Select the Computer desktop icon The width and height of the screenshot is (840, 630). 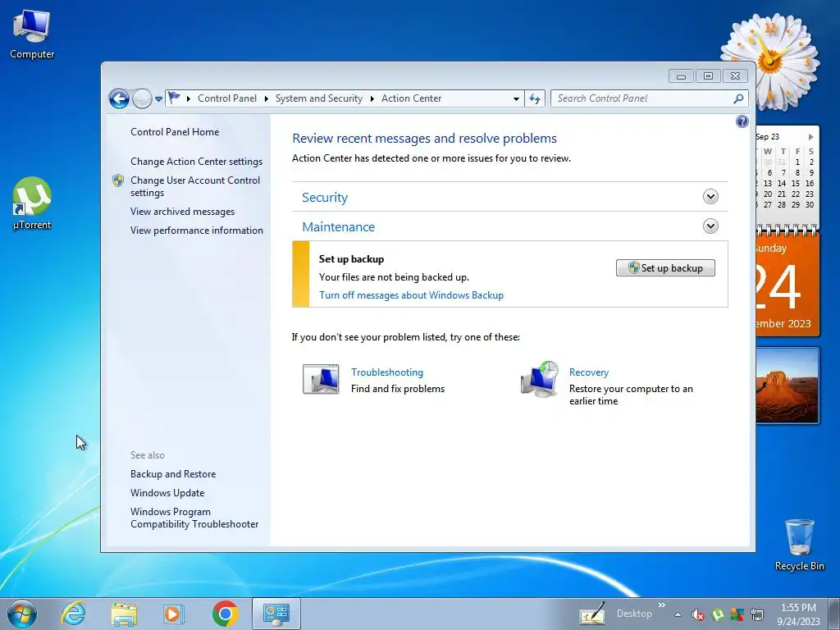(32, 34)
